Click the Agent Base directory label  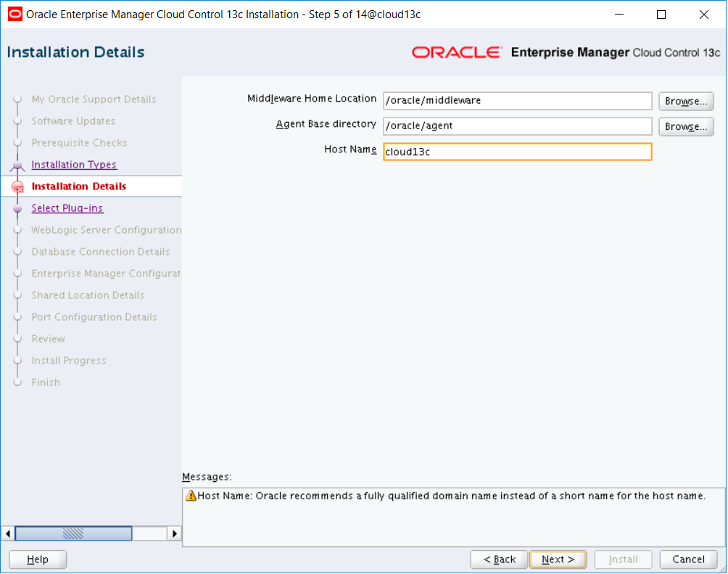tap(326, 124)
